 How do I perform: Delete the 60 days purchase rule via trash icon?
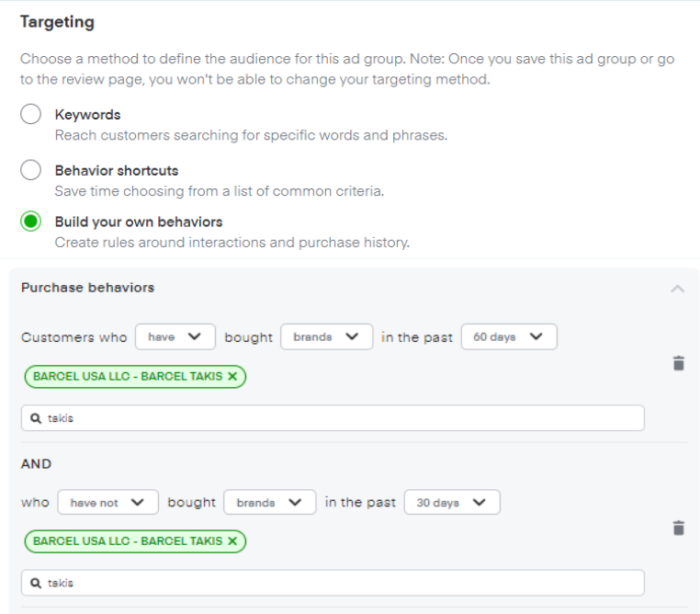coord(678,363)
